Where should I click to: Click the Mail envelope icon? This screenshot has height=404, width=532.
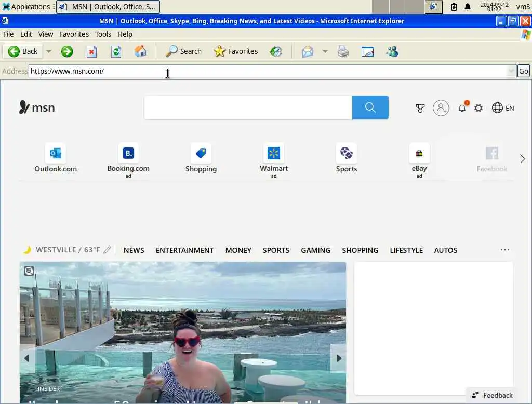click(x=308, y=51)
